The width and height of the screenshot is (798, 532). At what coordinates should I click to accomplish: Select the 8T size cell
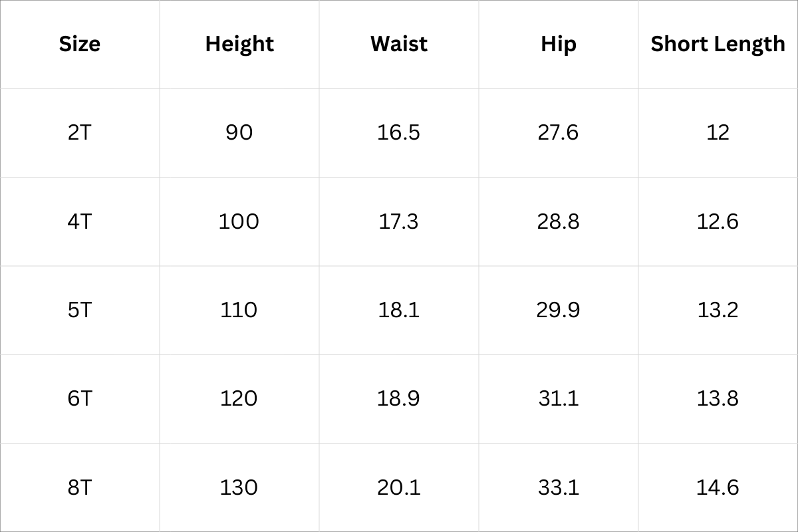80,487
